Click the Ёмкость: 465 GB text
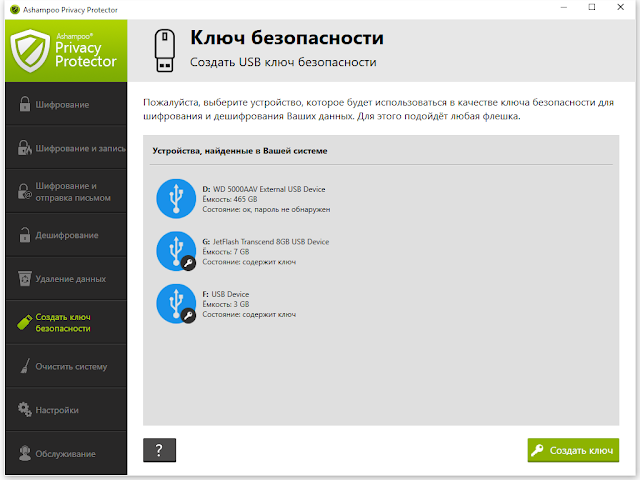Image resolution: width=640 pixels, height=480 pixels. [230, 199]
